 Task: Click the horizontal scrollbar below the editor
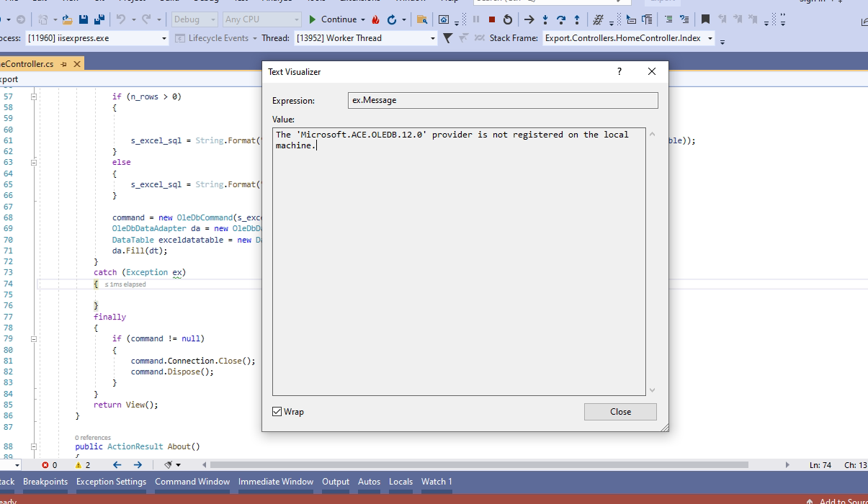(x=479, y=465)
